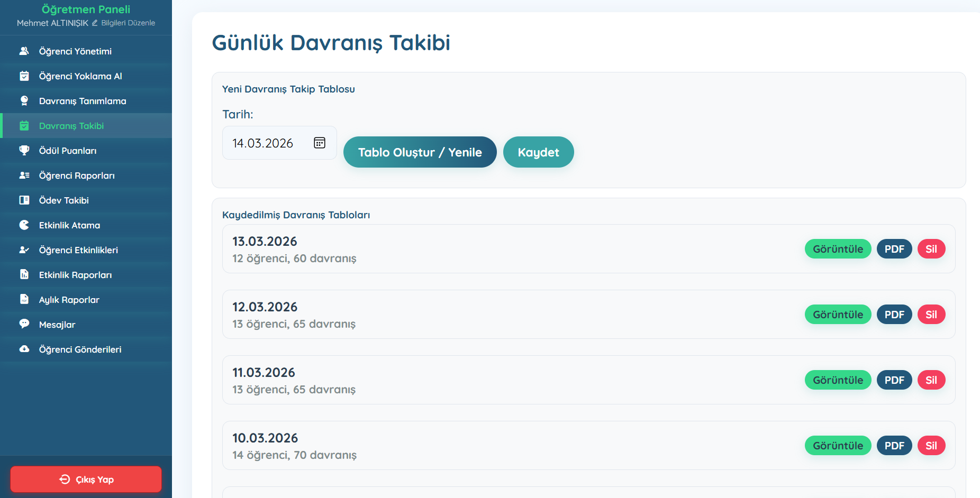Open Öğrenci Raporları from the sidebar
The height and width of the screenshot is (498, 980).
click(77, 176)
